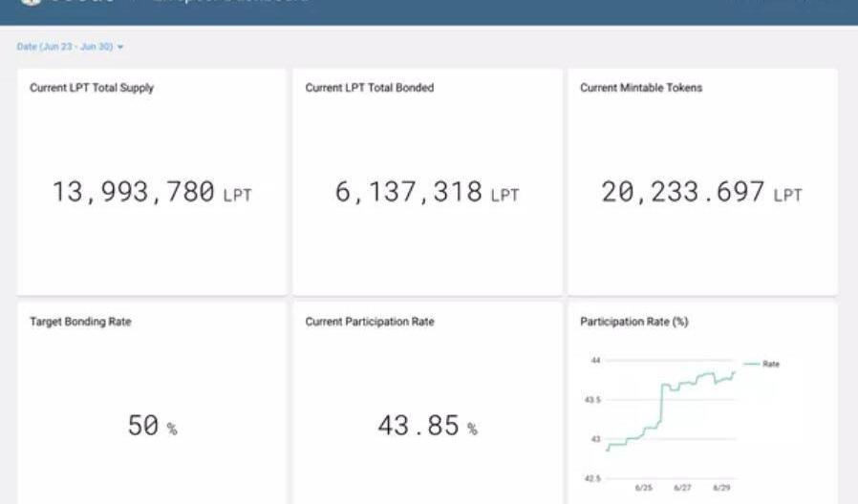Click the 13,993,780 LPT supply value
858x504 pixels.
pos(151,193)
